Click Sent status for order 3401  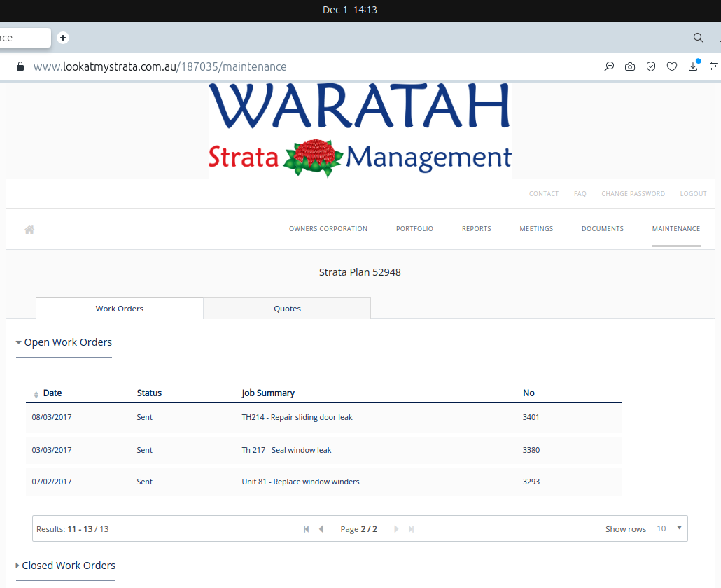[144, 417]
